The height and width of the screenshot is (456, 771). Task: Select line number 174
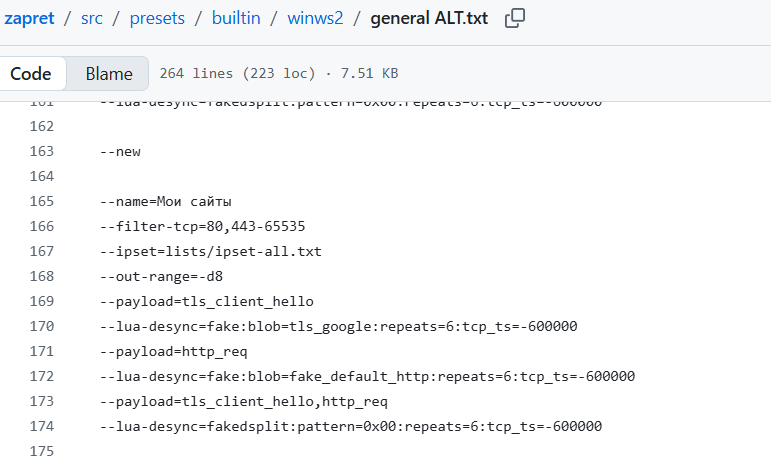click(42, 426)
